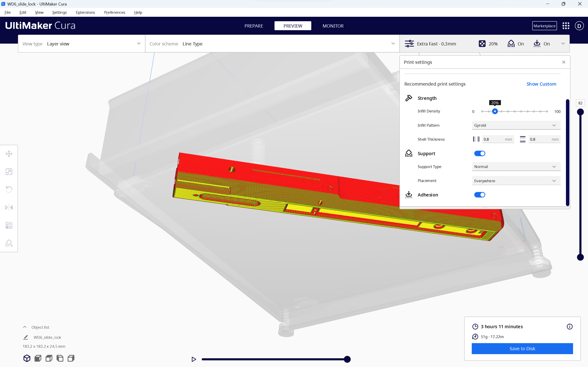Viewport: 588px width, 367px height.
Task: Switch to the front camera view
Action: [38, 358]
